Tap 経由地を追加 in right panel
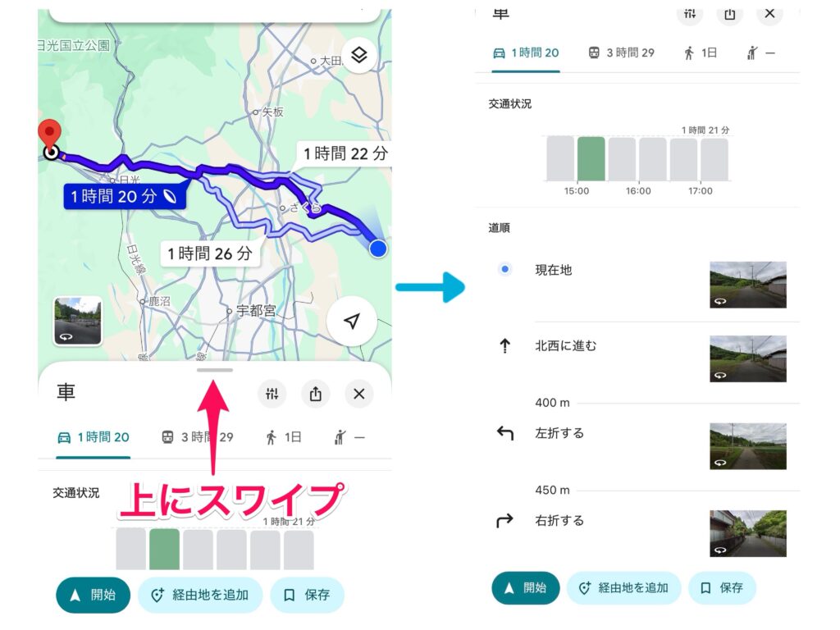The height and width of the screenshot is (630, 840). pos(623,587)
